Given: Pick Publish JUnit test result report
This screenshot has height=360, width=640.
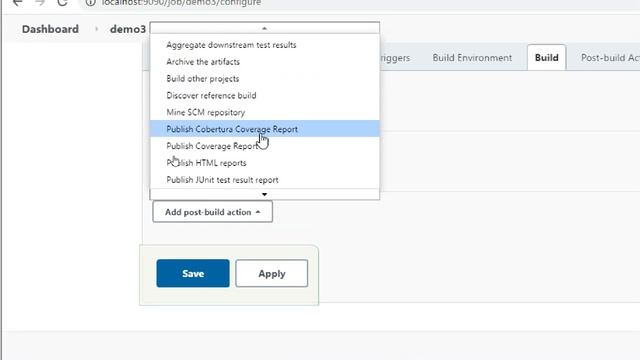Looking at the screenshot, I should [x=264, y=180].
